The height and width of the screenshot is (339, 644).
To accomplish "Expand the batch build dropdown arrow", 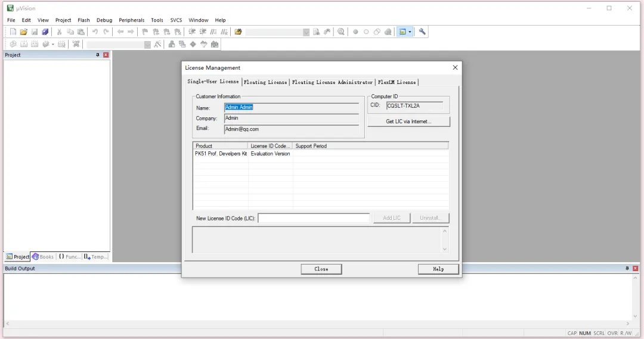I will 53,44.
